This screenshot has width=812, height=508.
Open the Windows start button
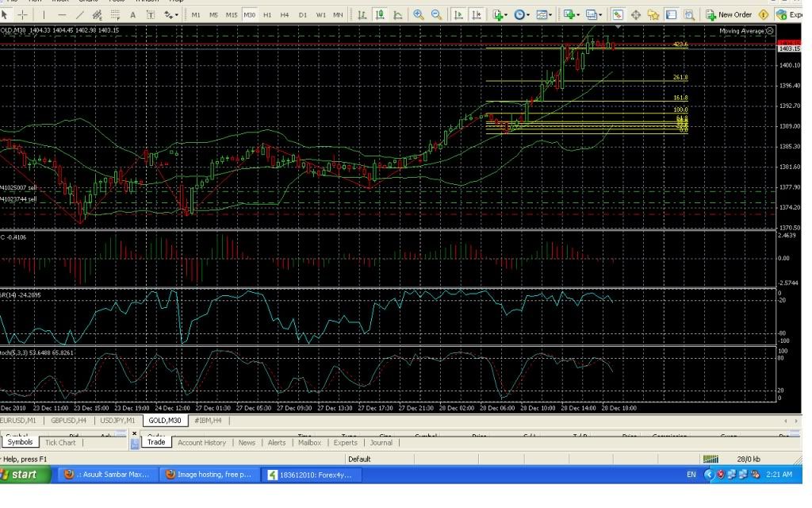[25, 475]
